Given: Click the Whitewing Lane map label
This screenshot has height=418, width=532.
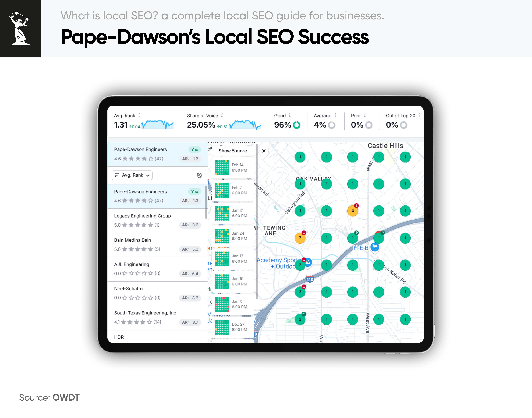Looking at the screenshot, I should coord(269,231).
